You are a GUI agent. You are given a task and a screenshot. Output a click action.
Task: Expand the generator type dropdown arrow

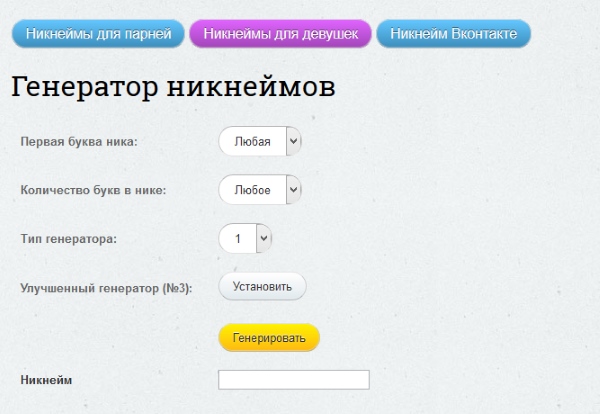pyautogui.click(x=263, y=239)
